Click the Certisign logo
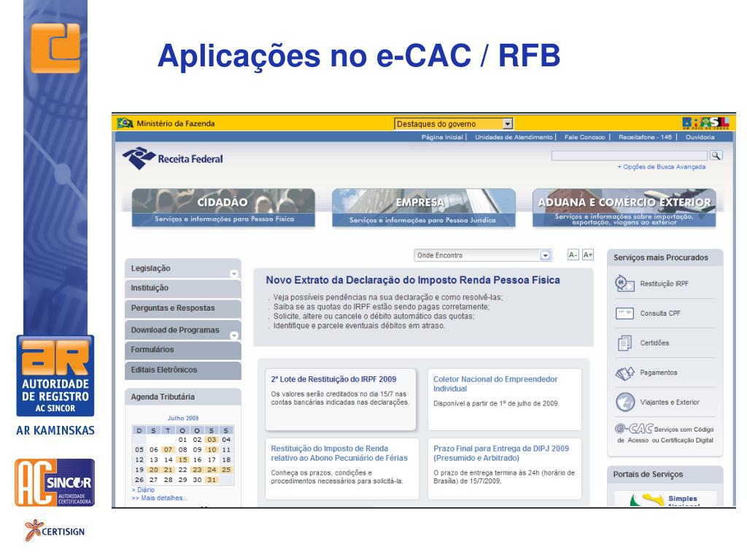The width and height of the screenshot is (747, 560). 55,531
